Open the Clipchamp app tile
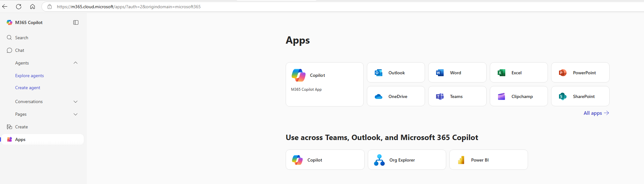Image resolution: width=644 pixels, height=184 pixels. [x=519, y=96]
